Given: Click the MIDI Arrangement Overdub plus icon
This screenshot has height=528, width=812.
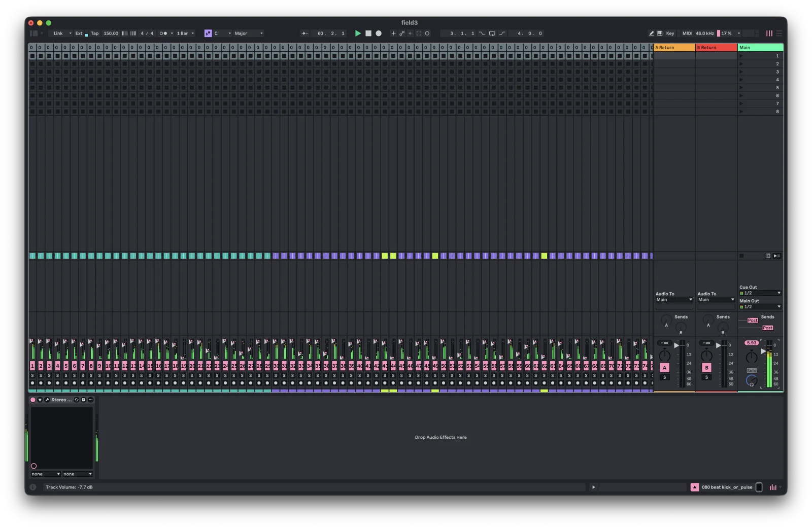Looking at the screenshot, I should click(393, 33).
